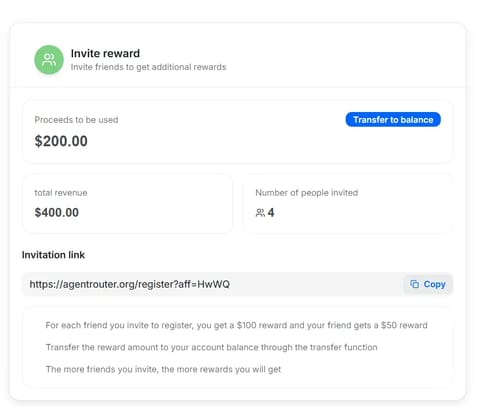Screen dimensions: 480x407
Task: Click the transfer function instruction text
Action: pyautogui.click(x=212, y=347)
